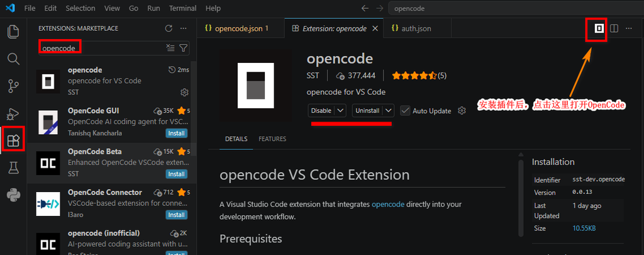The width and height of the screenshot is (644, 255).
Task: Refresh the extensions marketplace list
Action: [x=169, y=28]
